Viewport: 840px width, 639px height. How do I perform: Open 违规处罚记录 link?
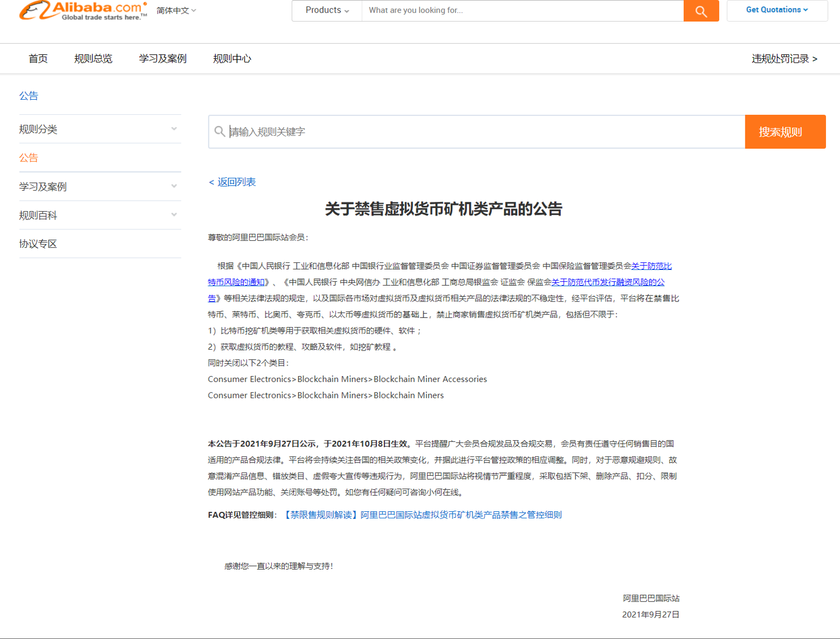click(x=784, y=59)
